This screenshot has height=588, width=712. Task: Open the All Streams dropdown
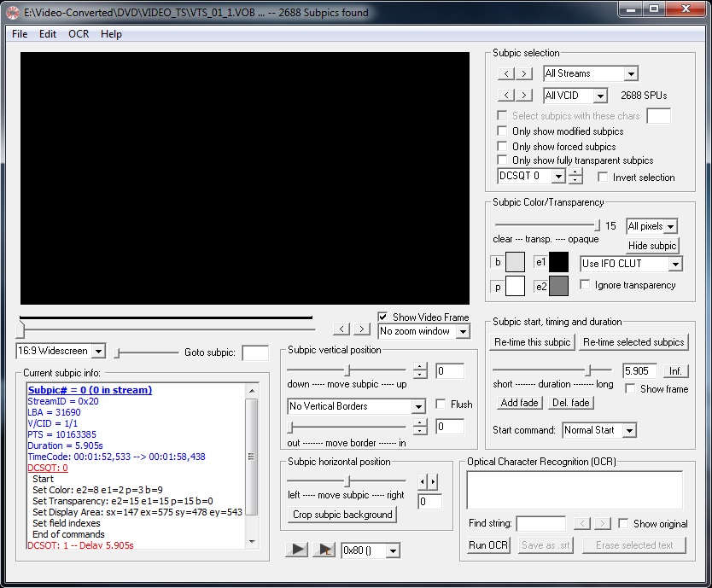click(630, 74)
